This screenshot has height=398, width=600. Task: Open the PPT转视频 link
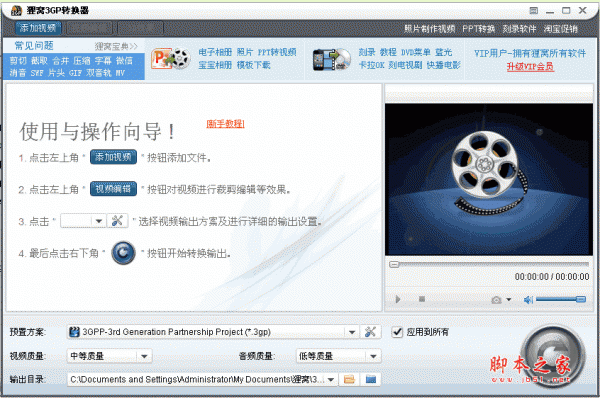click(277, 52)
